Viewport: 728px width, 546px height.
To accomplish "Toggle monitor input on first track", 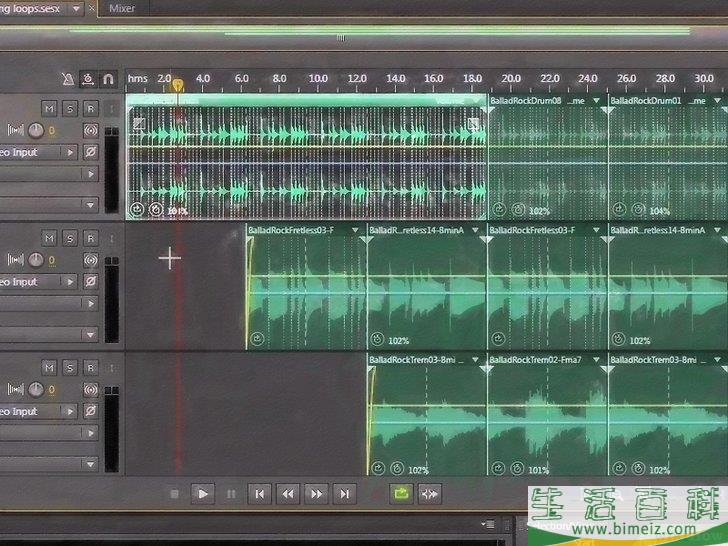I will pyautogui.click(x=90, y=130).
